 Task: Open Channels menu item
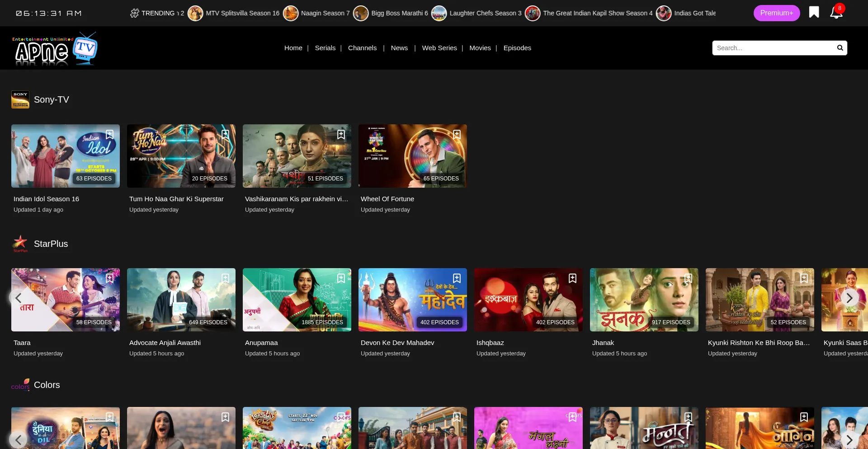362,48
